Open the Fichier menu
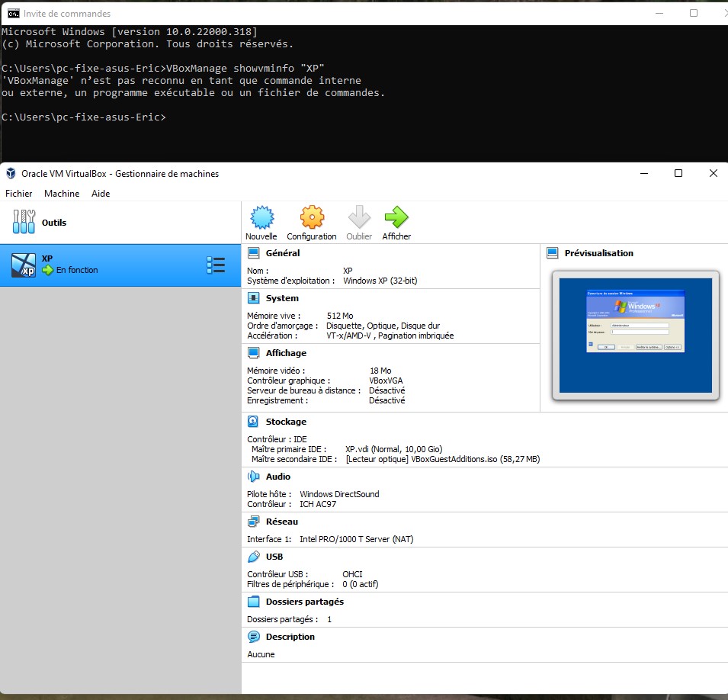 tap(18, 194)
